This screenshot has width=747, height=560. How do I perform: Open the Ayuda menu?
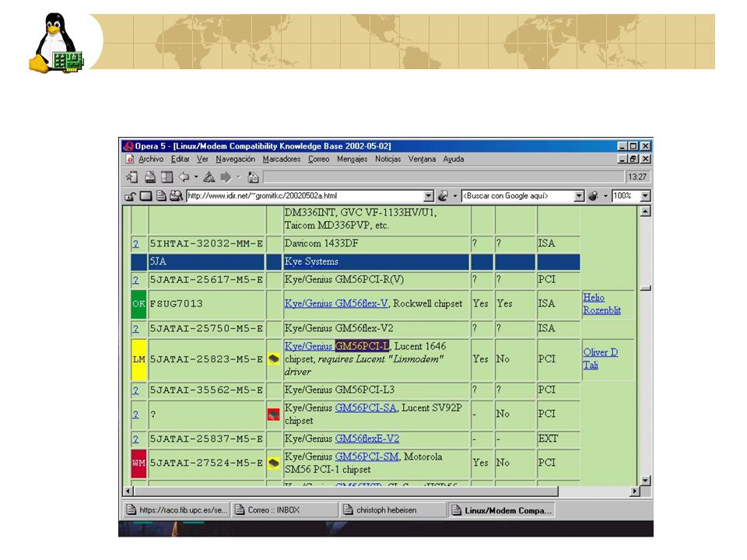[x=454, y=159]
